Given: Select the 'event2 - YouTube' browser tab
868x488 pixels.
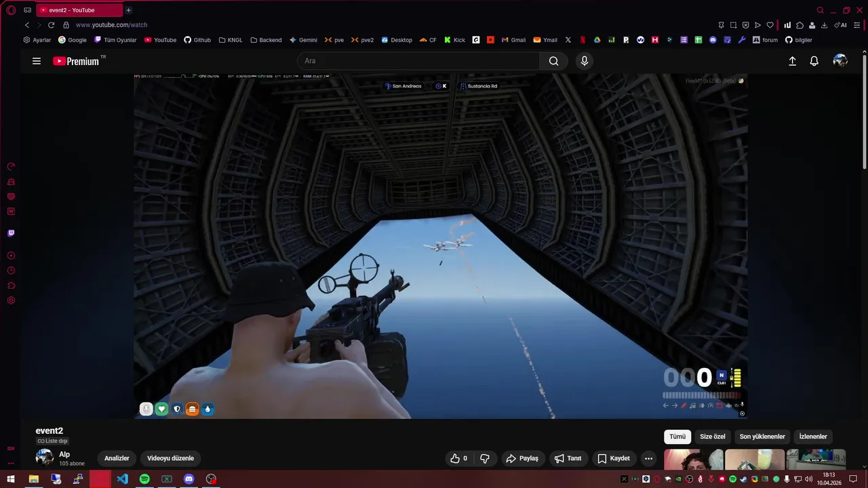Looking at the screenshot, I should tap(80, 10).
